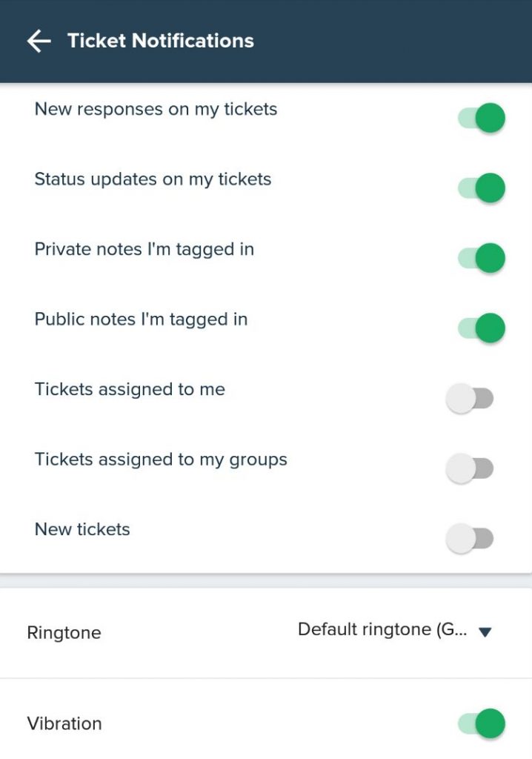Click the ringtone dropdown arrow
The width and height of the screenshot is (532, 759).
pyautogui.click(x=488, y=632)
